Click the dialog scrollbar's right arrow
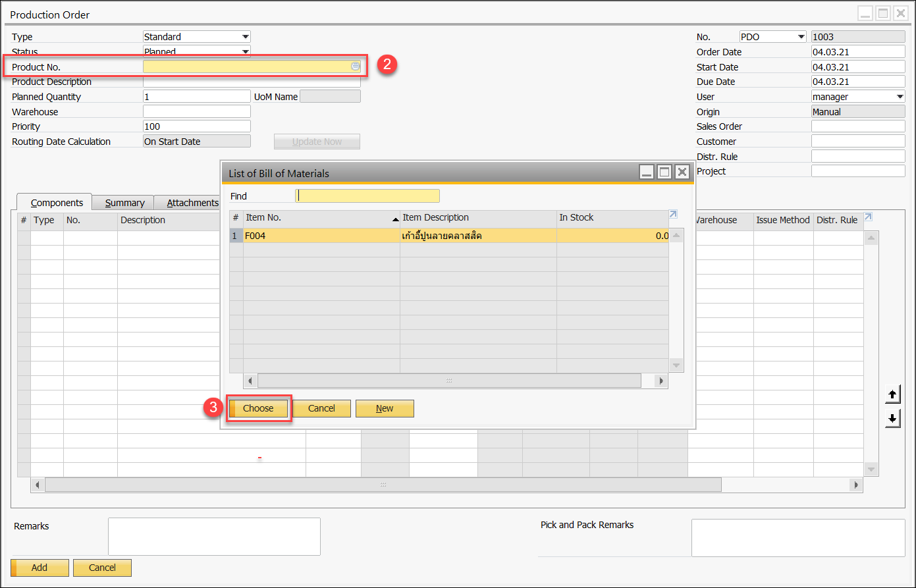 tap(661, 381)
